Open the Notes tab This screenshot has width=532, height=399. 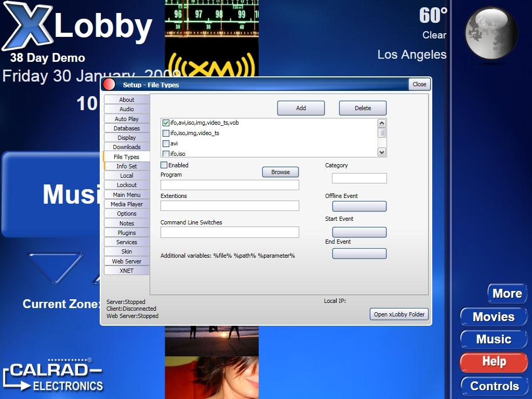(x=127, y=223)
